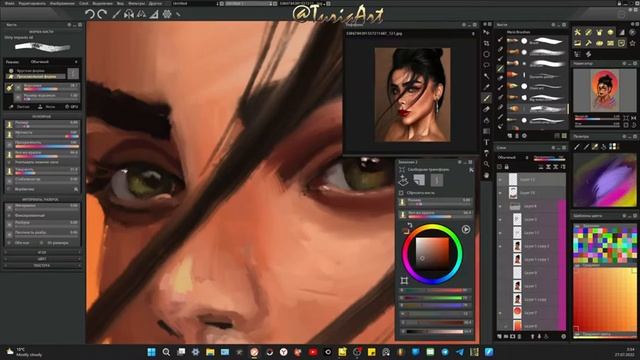
Task: Open the layer blend mode dropdown
Action: pyautogui.click(x=513, y=157)
